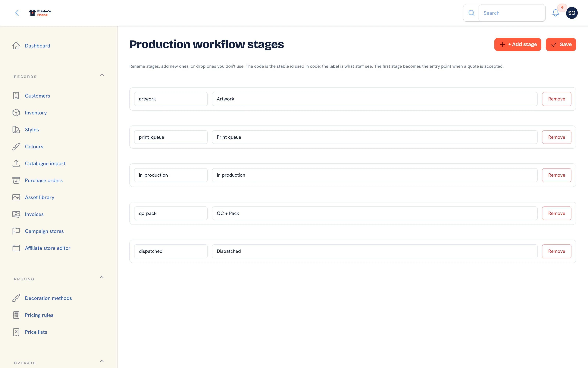
Task: Collapse the Pricing section
Action: coord(102,277)
